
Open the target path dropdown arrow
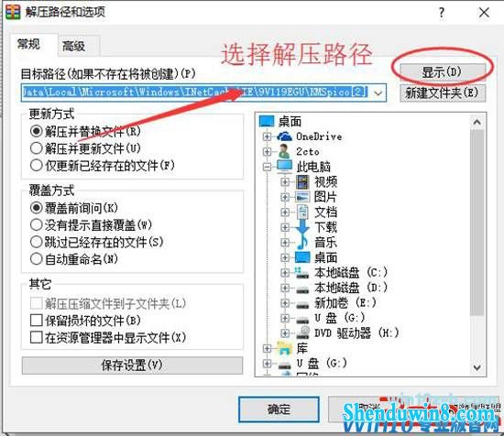(x=378, y=93)
